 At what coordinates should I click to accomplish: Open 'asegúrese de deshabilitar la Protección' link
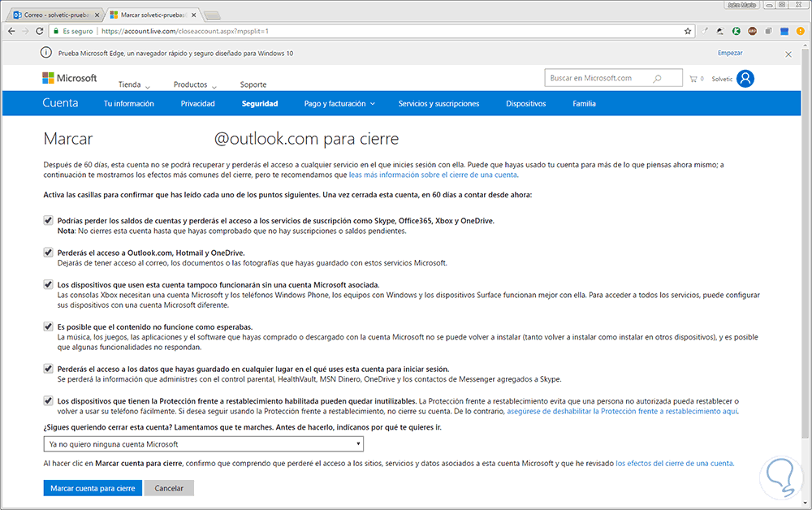[x=622, y=411]
